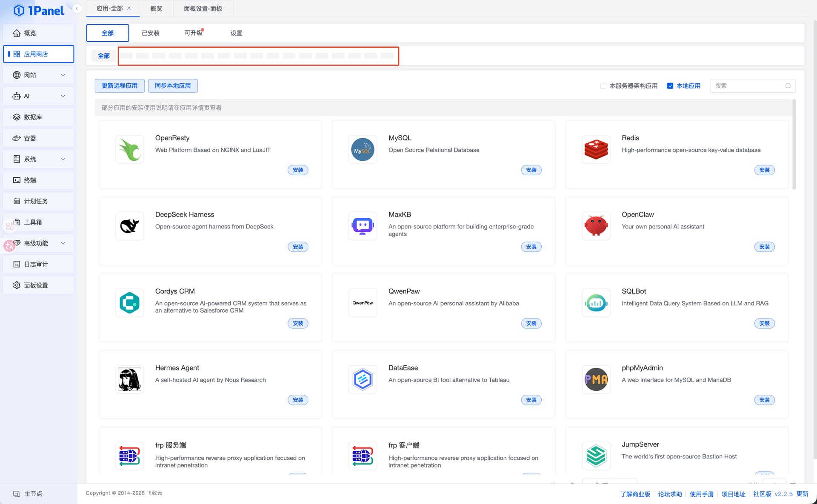Click inside the 搜索 input field

[753, 86]
